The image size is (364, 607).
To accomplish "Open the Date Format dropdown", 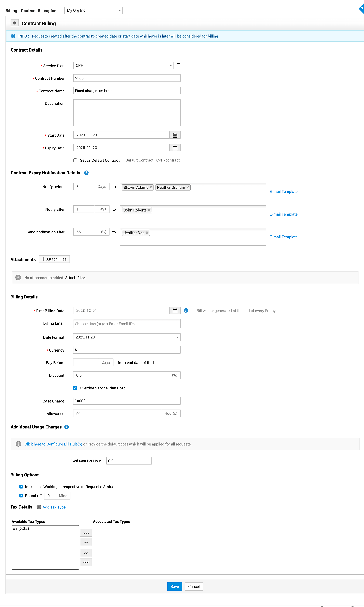I will tap(126, 337).
